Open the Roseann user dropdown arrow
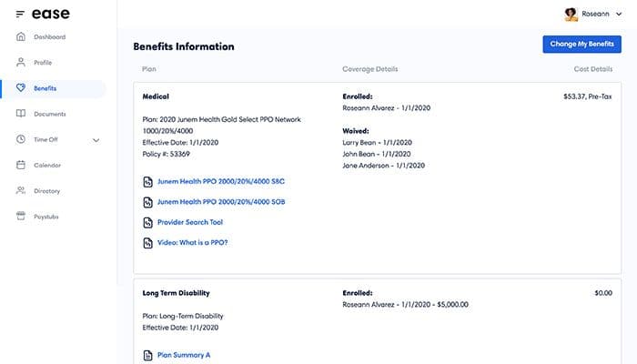 point(619,14)
